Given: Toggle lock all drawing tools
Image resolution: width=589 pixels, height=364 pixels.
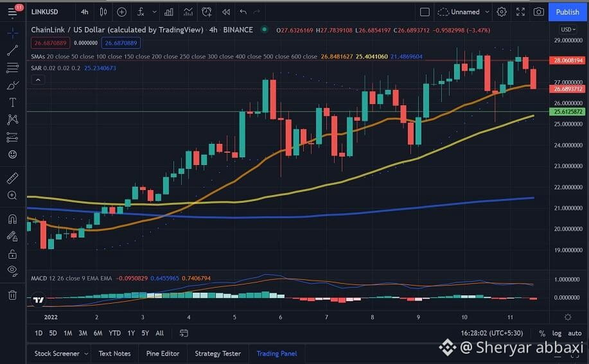Looking at the screenshot, I should tap(12, 254).
